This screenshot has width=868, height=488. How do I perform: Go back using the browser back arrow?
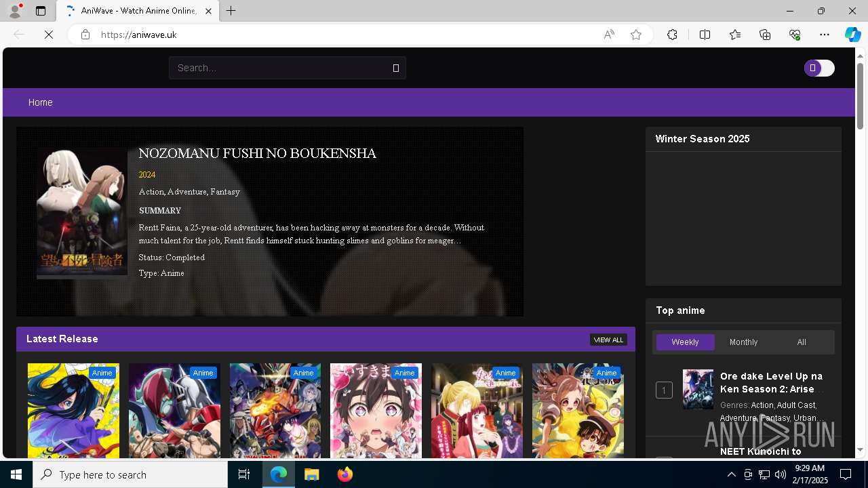[x=19, y=35]
